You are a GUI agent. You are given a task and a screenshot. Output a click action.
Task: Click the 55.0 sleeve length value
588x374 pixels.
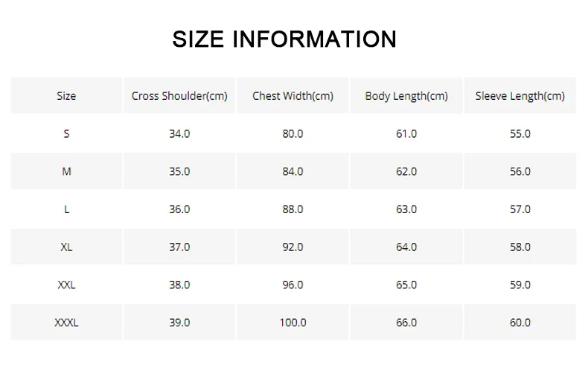coord(520,133)
